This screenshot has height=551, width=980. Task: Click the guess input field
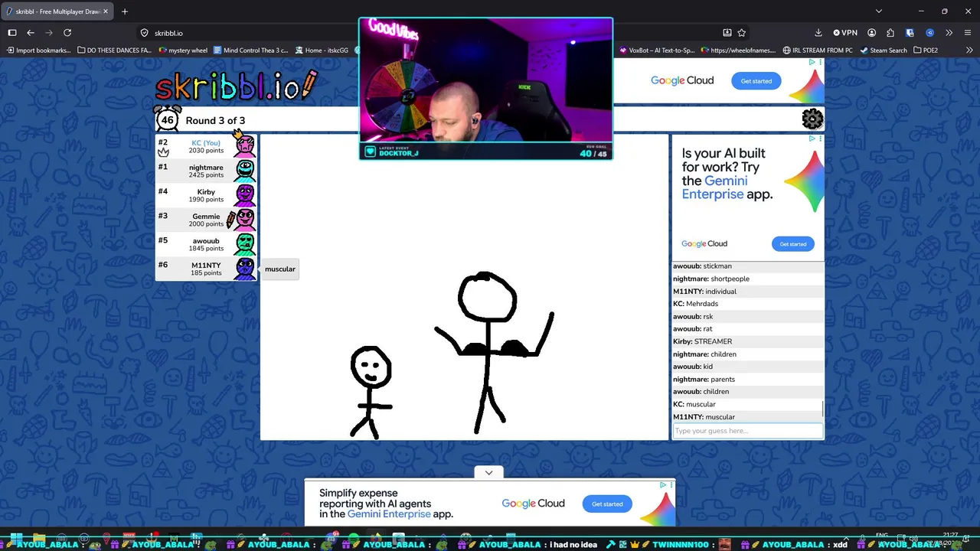[x=747, y=431]
